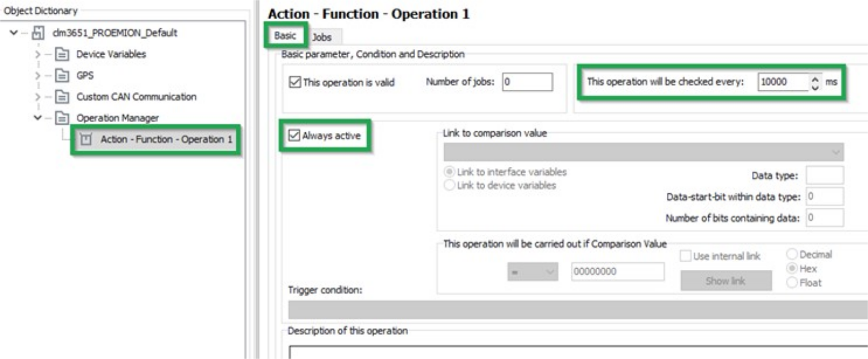This screenshot has width=868, height=359.
Task: Switch to the Jobs tab
Action: [x=322, y=37]
